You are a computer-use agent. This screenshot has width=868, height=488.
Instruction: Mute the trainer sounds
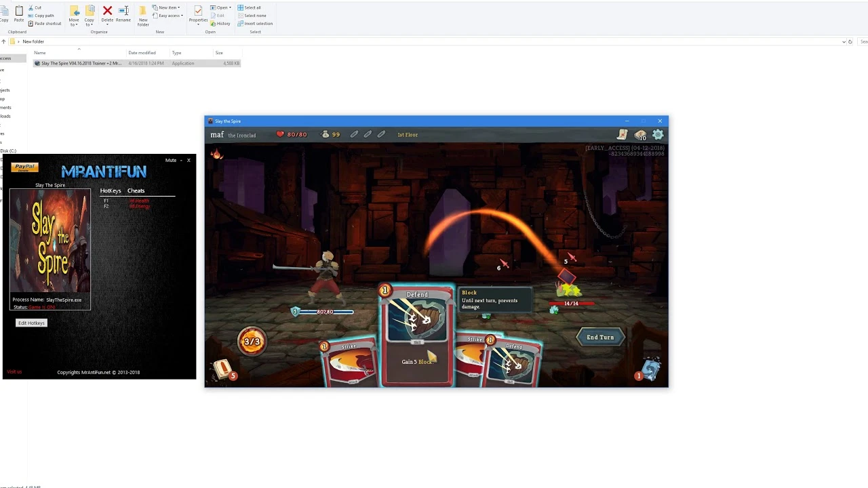[171, 160]
